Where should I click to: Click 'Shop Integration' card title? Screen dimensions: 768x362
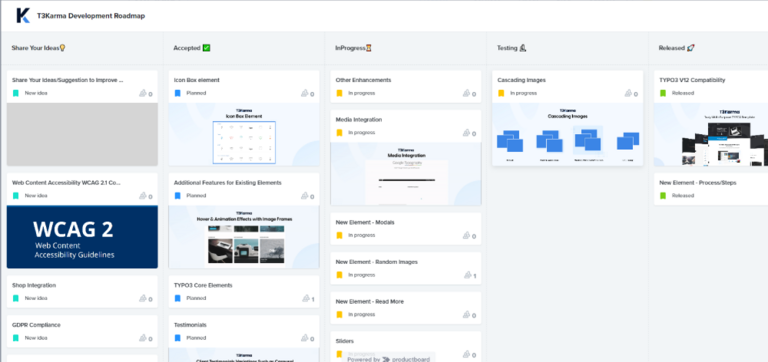tap(34, 285)
